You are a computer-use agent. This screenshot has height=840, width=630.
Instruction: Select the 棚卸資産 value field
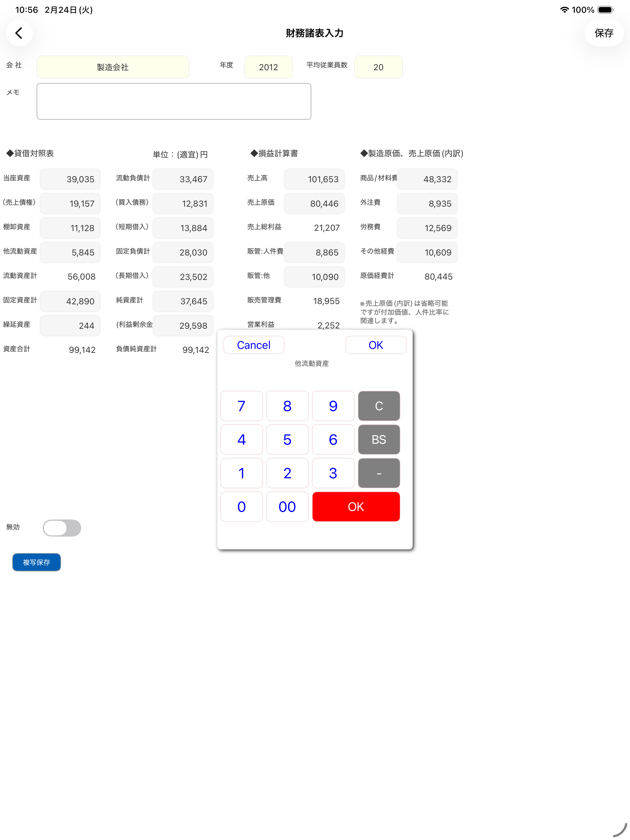[x=70, y=228]
